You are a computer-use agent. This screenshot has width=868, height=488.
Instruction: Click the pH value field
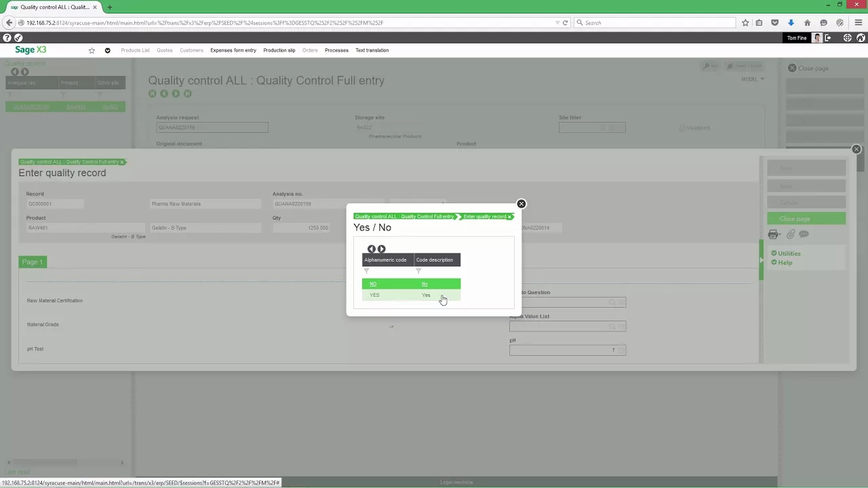(568, 350)
